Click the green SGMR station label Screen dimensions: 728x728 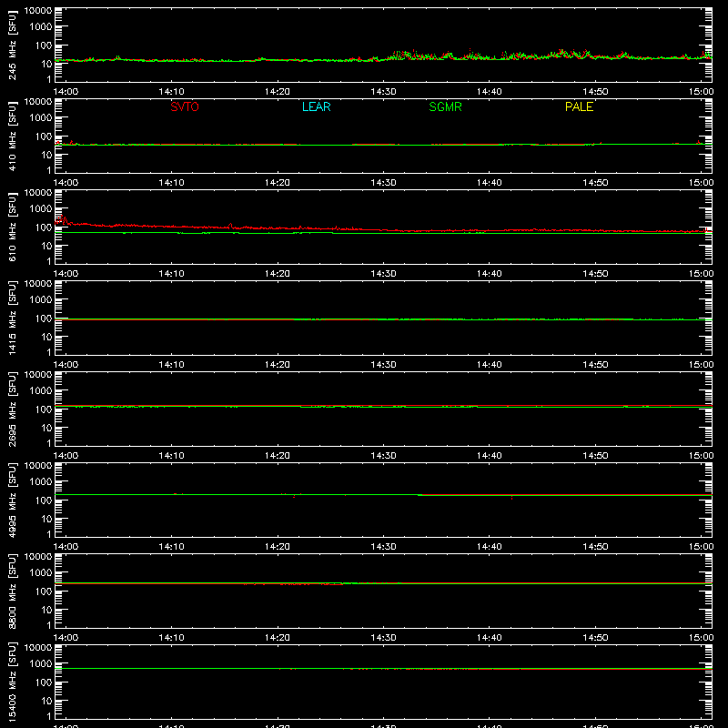click(x=445, y=106)
